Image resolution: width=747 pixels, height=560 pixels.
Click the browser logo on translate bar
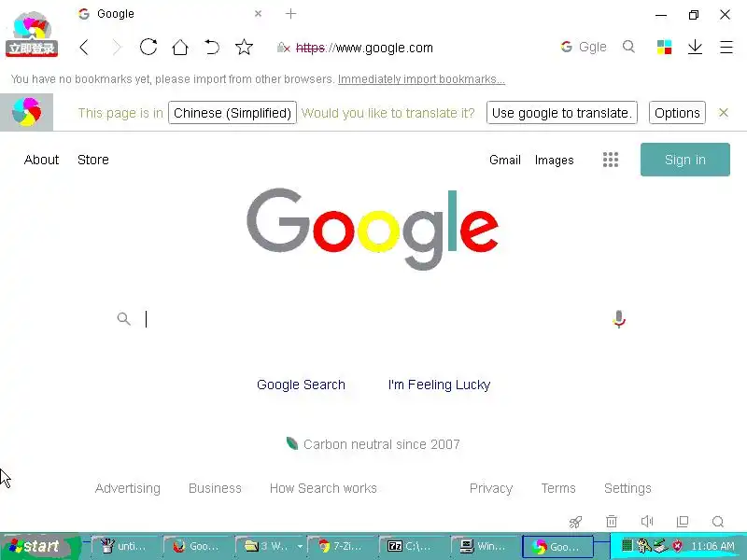27,112
